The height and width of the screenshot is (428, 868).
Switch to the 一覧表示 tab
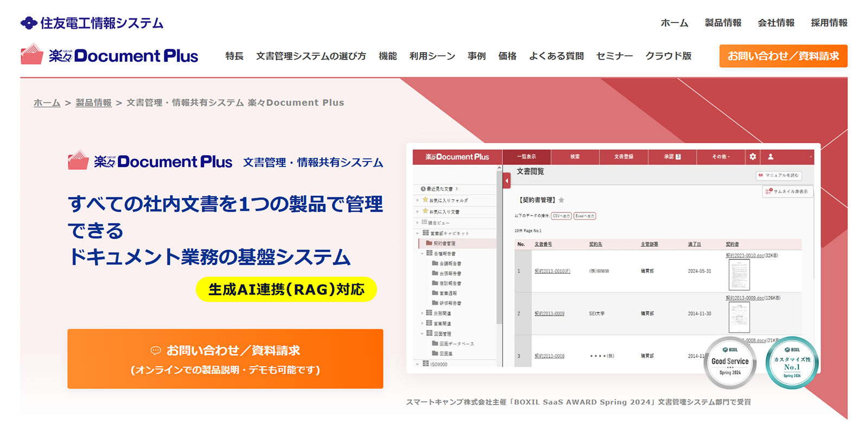pos(526,157)
